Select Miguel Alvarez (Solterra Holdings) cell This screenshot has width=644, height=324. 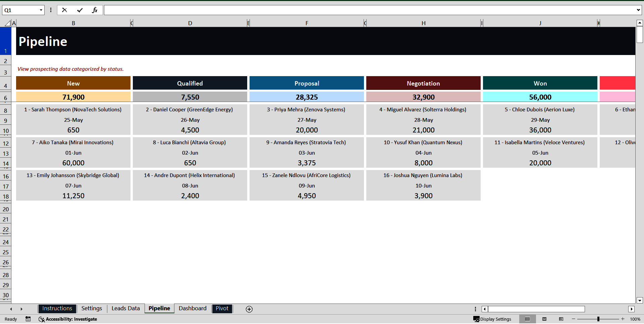click(x=424, y=110)
